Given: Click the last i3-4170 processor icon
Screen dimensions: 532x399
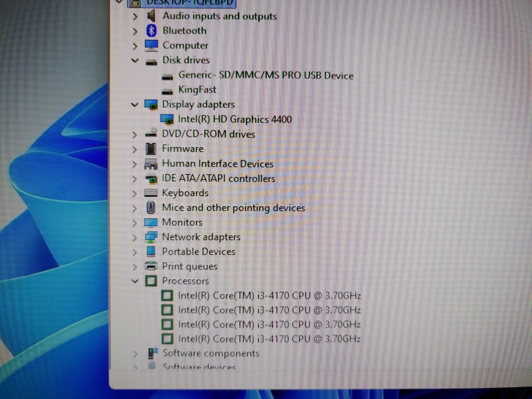Looking at the screenshot, I should coord(167,338).
